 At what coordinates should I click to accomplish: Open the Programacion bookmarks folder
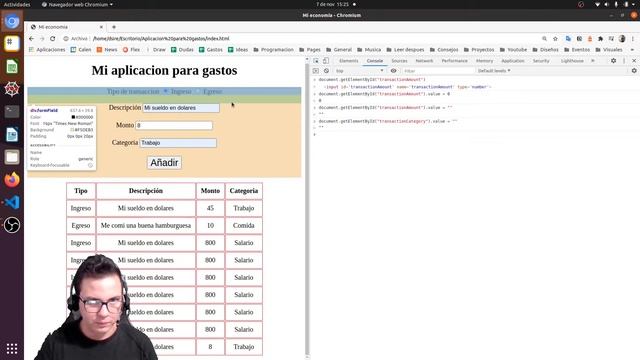click(x=273, y=50)
